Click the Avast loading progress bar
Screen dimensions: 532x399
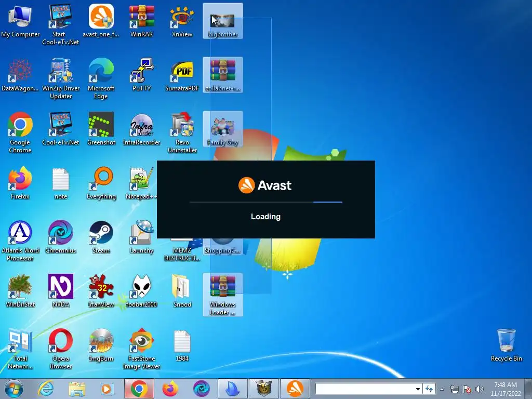[265, 202]
